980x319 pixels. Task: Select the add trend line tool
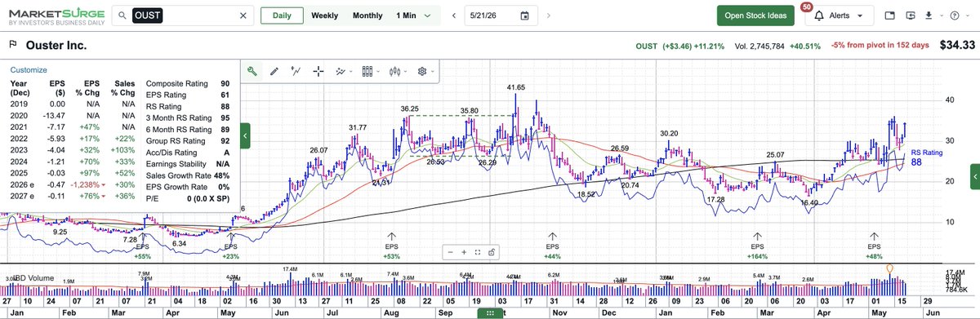(x=296, y=71)
